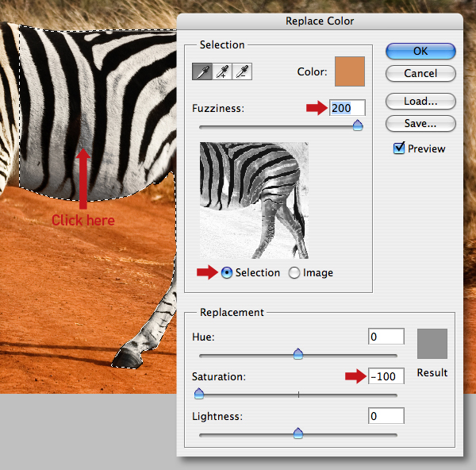This screenshot has width=476, height=470.
Task: Choose the Selection radio button
Action: 227,273
